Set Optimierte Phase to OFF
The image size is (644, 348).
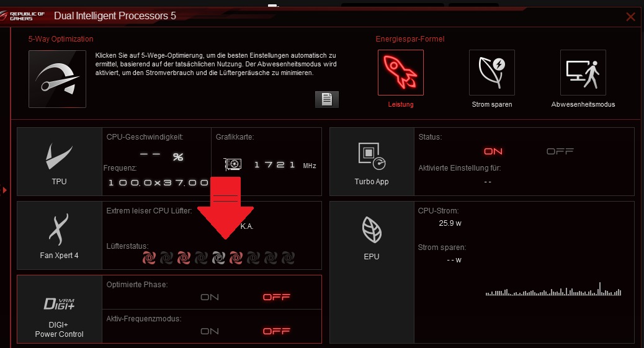[x=277, y=297]
